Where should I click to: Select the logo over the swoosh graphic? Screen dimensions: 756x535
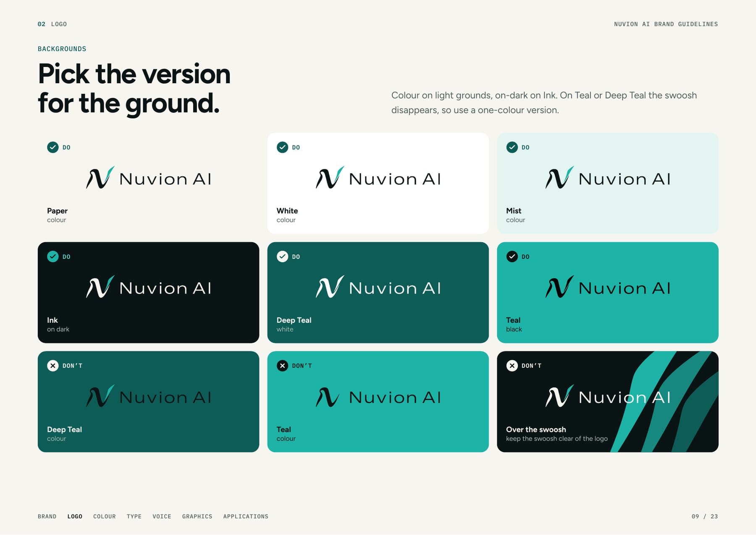coord(608,396)
